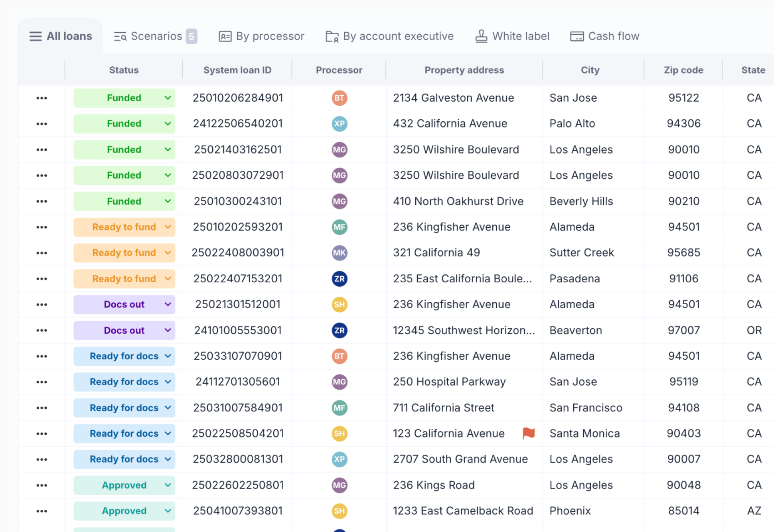774x532 pixels.
Task: Click the MG avatar for 236 Kings Road
Action: (340, 485)
